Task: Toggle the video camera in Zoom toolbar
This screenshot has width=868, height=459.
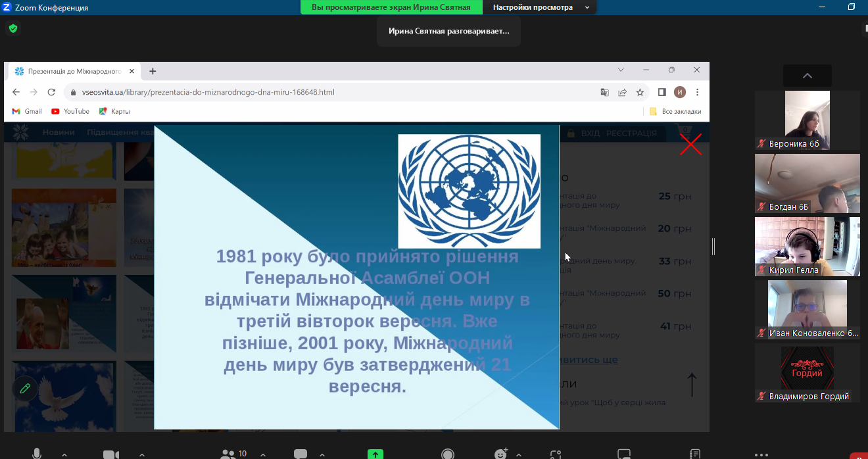Action: click(111, 454)
